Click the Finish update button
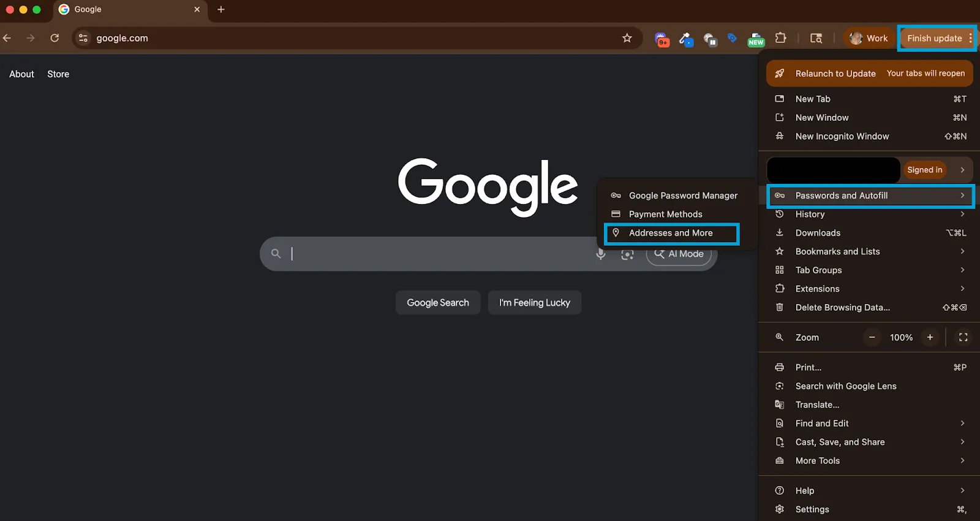Screen dimensions: 980x521 point(937,38)
